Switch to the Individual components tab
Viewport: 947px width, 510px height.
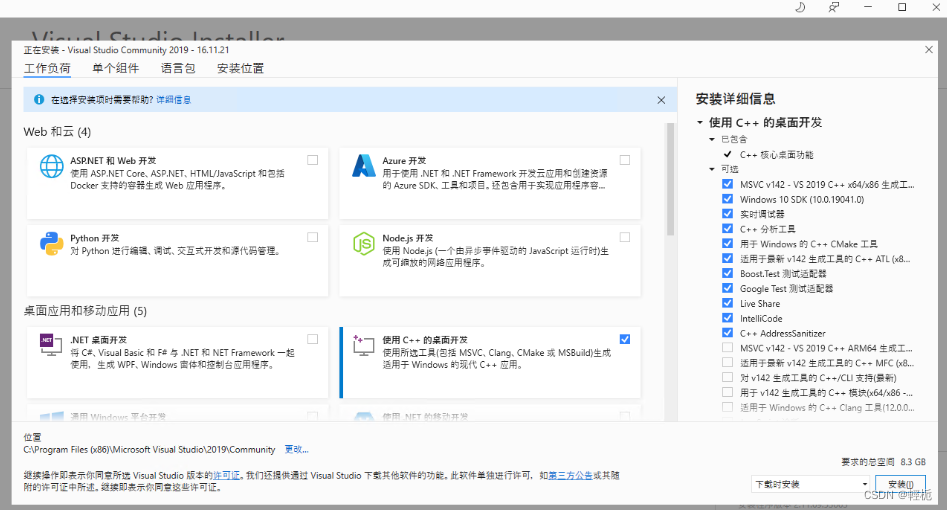(115, 68)
